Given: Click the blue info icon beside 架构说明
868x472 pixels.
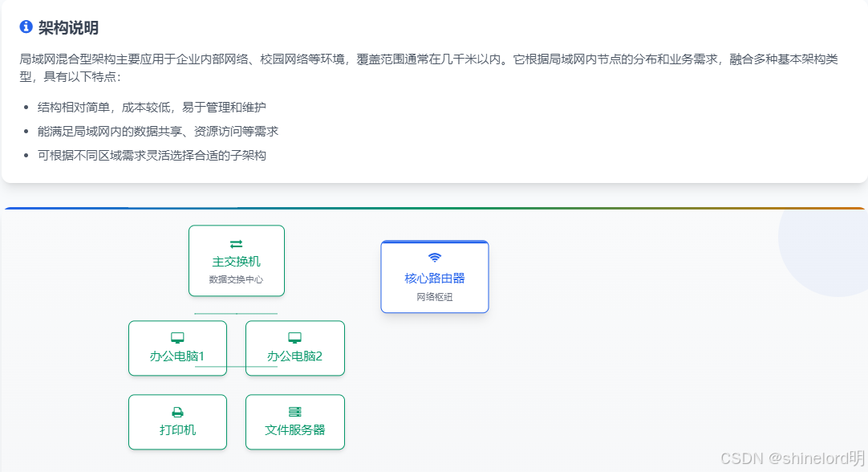Looking at the screenshot, I should (26, 26).
